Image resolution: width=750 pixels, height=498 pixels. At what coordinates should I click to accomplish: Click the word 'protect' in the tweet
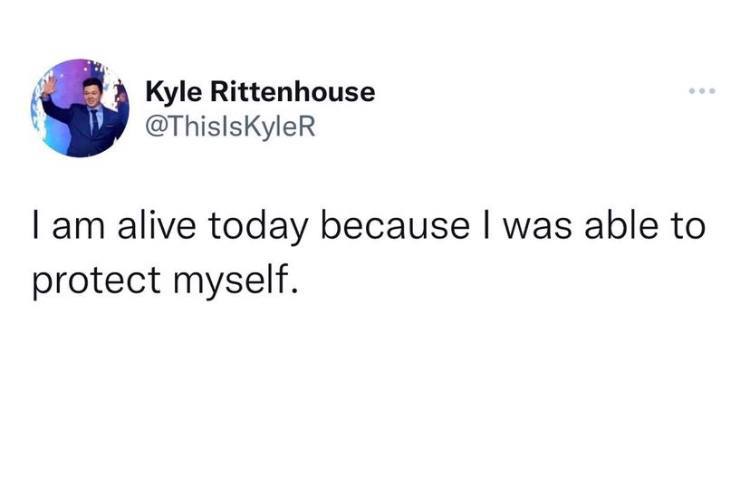[x=96, y=281]
